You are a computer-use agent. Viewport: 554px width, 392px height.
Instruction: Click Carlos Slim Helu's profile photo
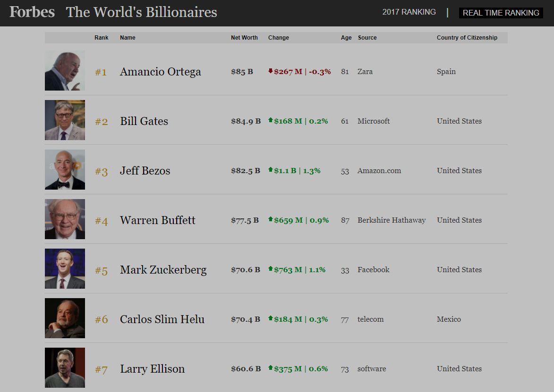click(x=65, y=318)
